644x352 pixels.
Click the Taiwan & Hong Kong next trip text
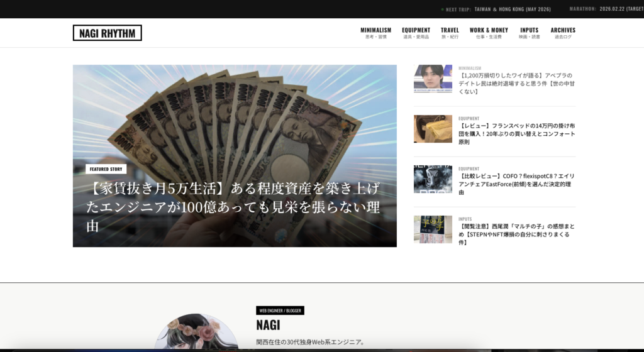tap(514, 9)
